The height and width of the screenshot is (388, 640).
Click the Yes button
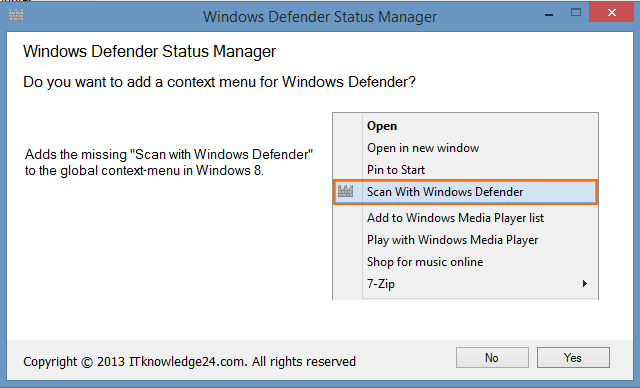pos(573,358)
